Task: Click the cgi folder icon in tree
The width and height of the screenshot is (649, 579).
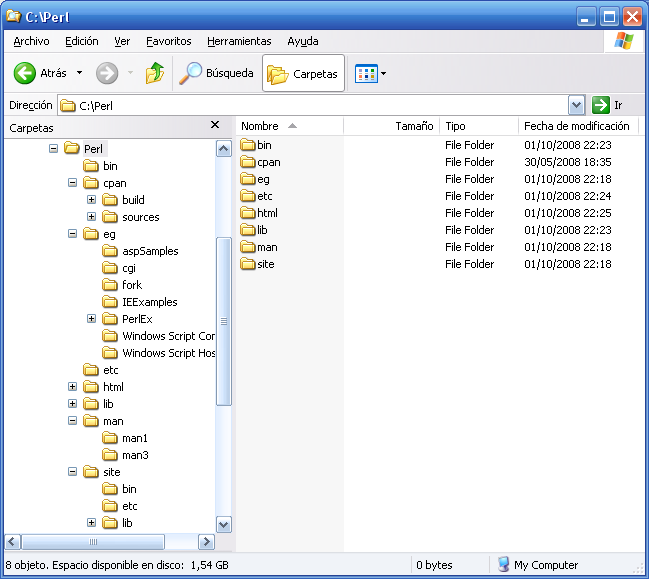Action: pos(110,268)
